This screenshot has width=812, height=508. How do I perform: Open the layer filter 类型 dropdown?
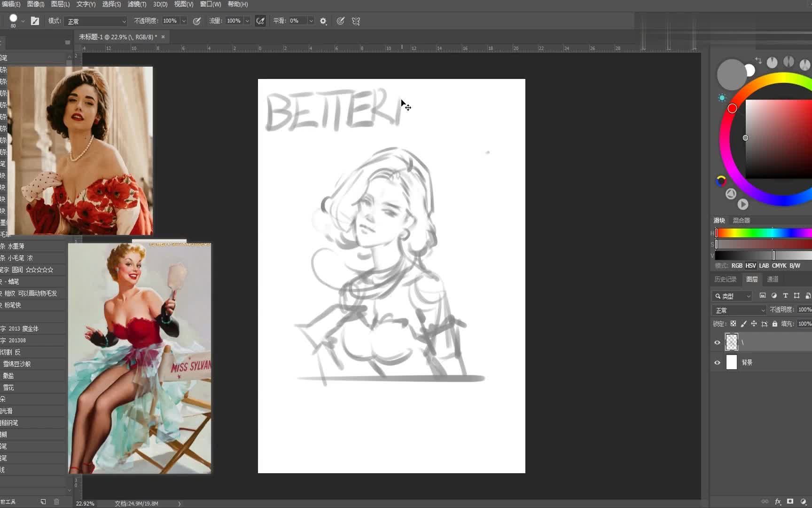pyautogui.click(x=733, y=296)
